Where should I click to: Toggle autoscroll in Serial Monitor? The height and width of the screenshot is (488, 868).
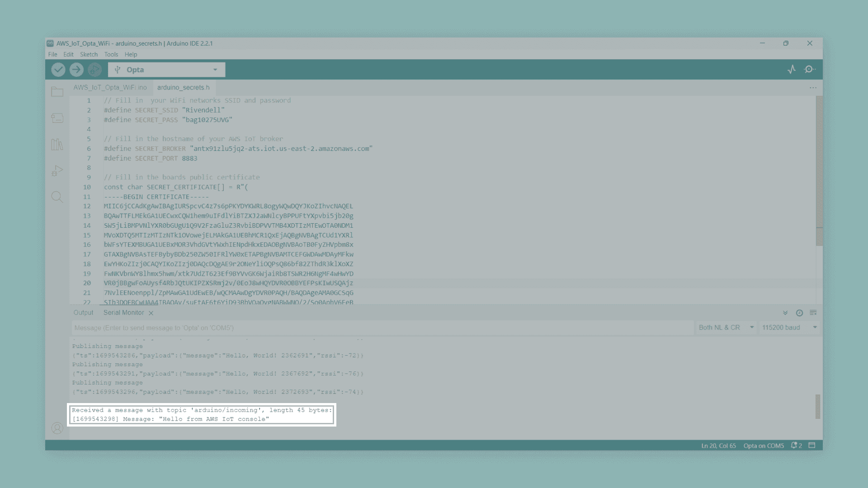[x=785, y=313]
